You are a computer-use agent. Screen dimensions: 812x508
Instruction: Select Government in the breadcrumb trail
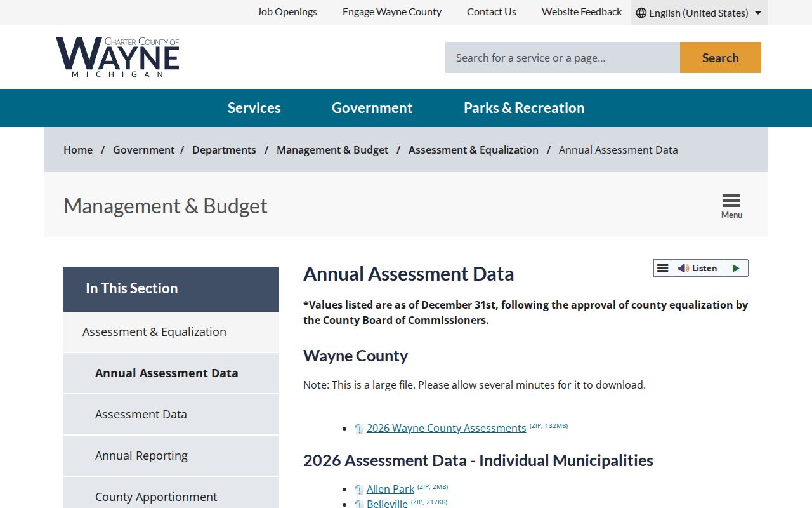(x=143, y=150)
